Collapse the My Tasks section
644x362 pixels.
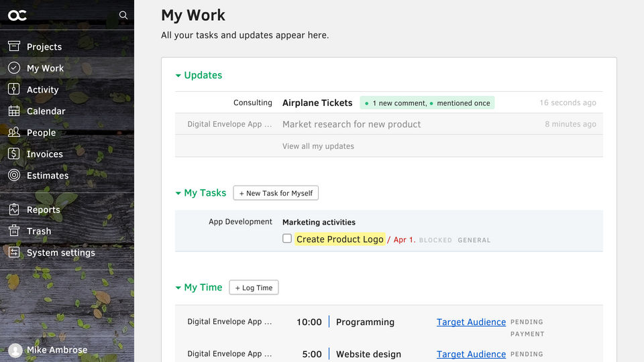click(x=178, y=193)
